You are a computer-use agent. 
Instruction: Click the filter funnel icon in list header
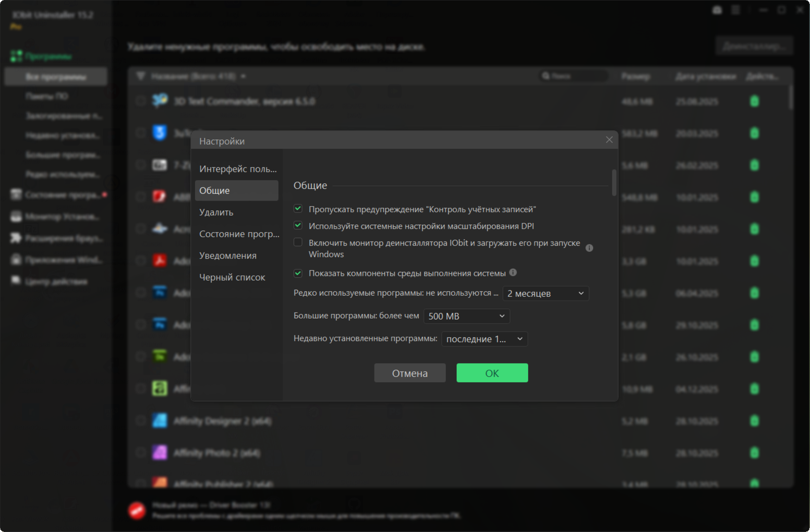(x=140, y=76)
